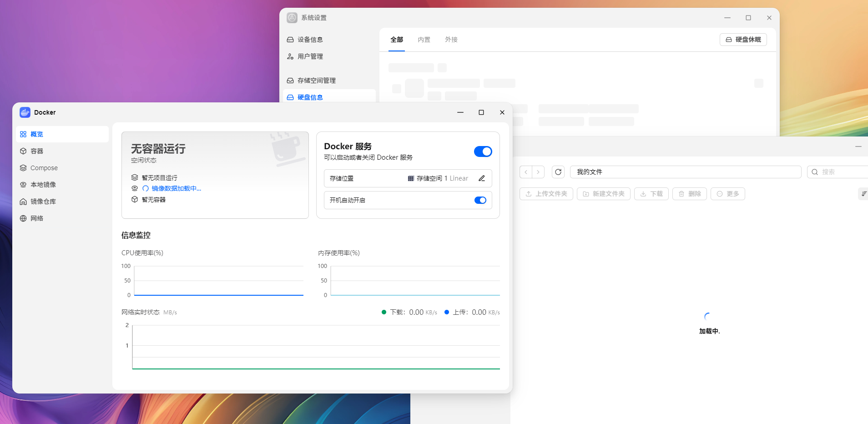
Task: Click the 存储空间 1 storage volume icon
Action: (411, 178)
